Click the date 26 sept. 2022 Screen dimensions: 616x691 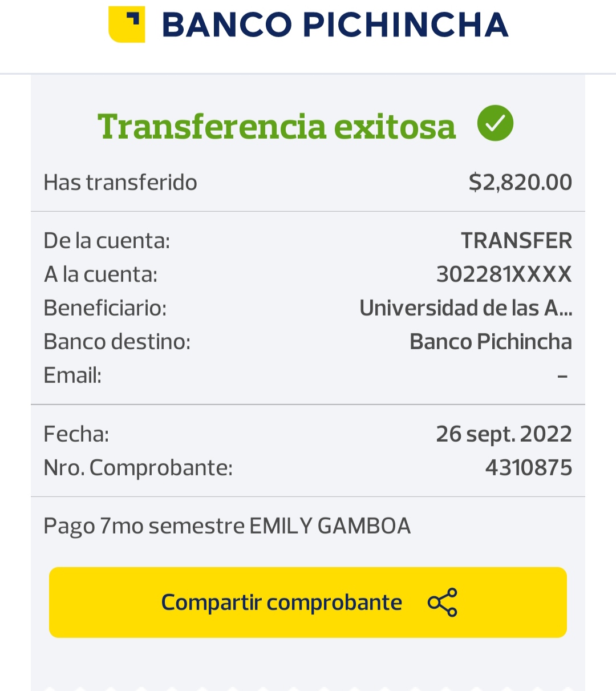click(x=504, y=434)
